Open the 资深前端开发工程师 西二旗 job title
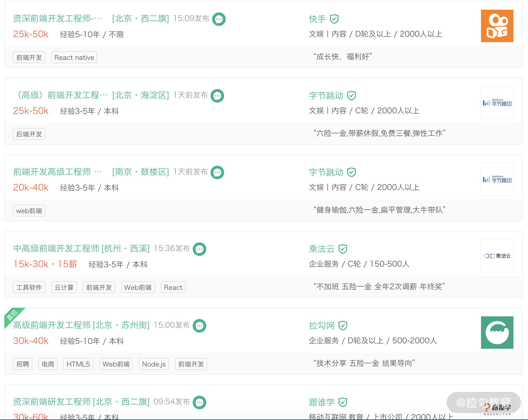This screenshot has height=420, width=528. click(x=57, y=18)
